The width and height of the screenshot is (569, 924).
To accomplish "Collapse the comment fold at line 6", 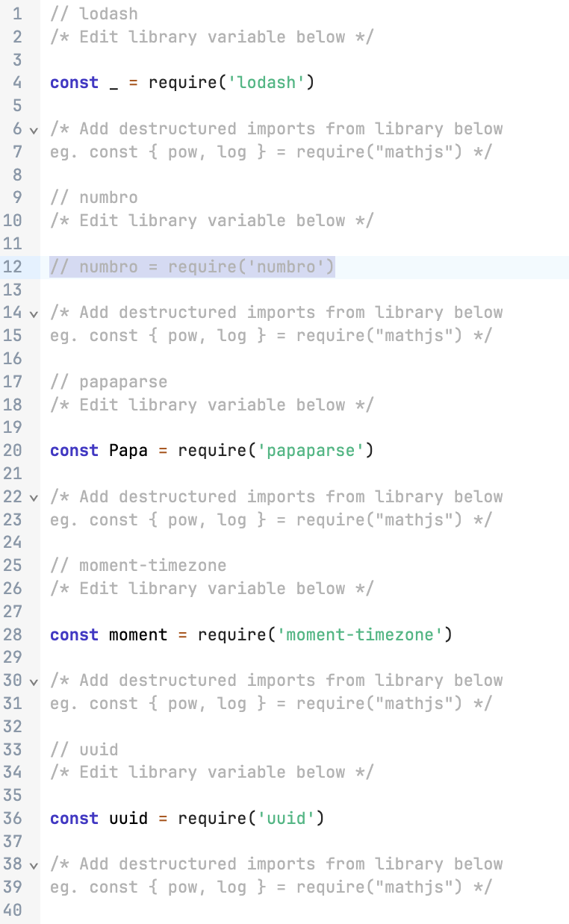I will (33, 130).
